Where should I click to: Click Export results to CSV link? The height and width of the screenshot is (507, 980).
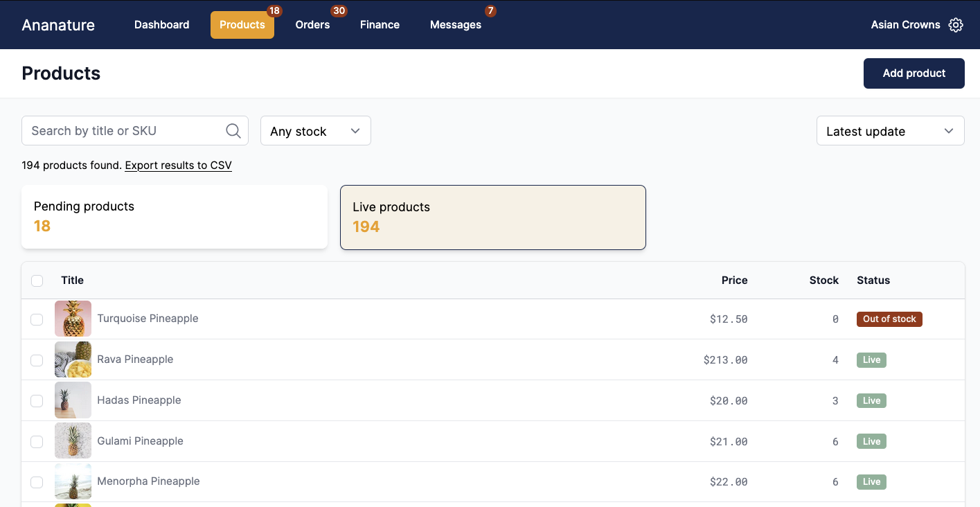pos(179,166)
